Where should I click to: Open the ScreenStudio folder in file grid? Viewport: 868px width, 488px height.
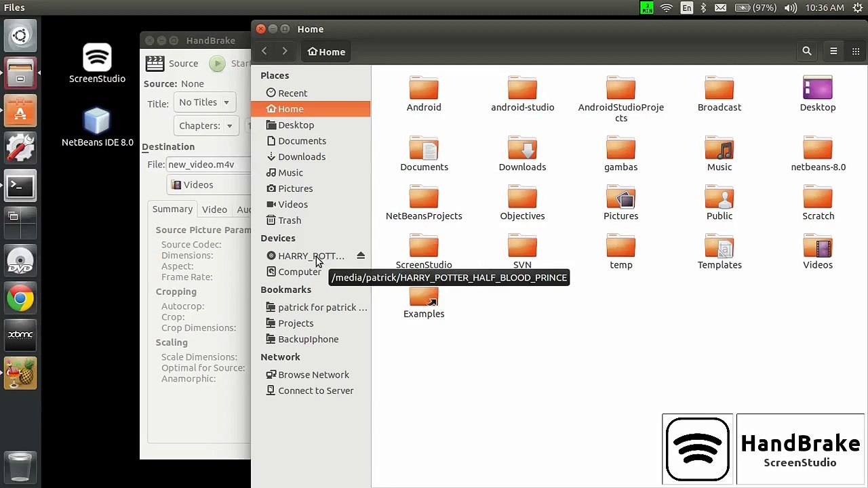[x=424, y=251]
